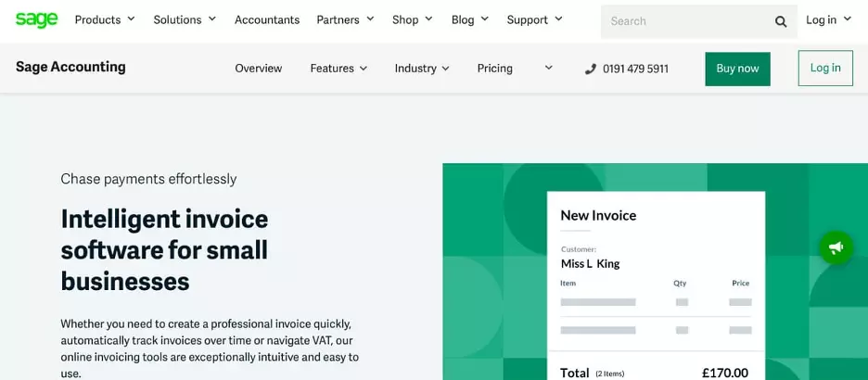
Task: Click the 'Qty' column header
Action: 680,284
